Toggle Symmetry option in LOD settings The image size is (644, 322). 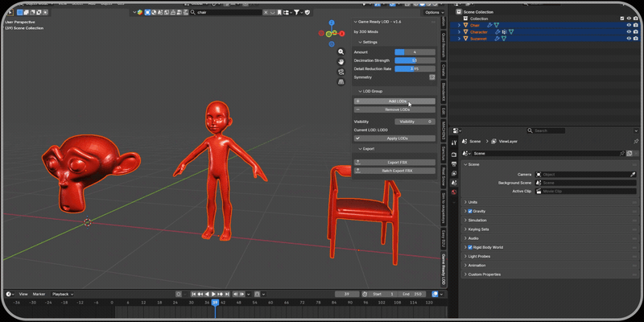[432, 77]
